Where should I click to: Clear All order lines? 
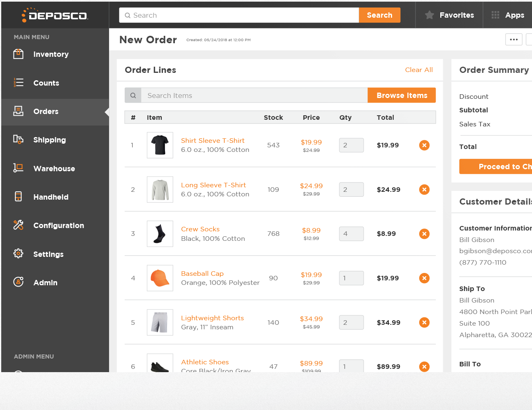coord(419,70)
